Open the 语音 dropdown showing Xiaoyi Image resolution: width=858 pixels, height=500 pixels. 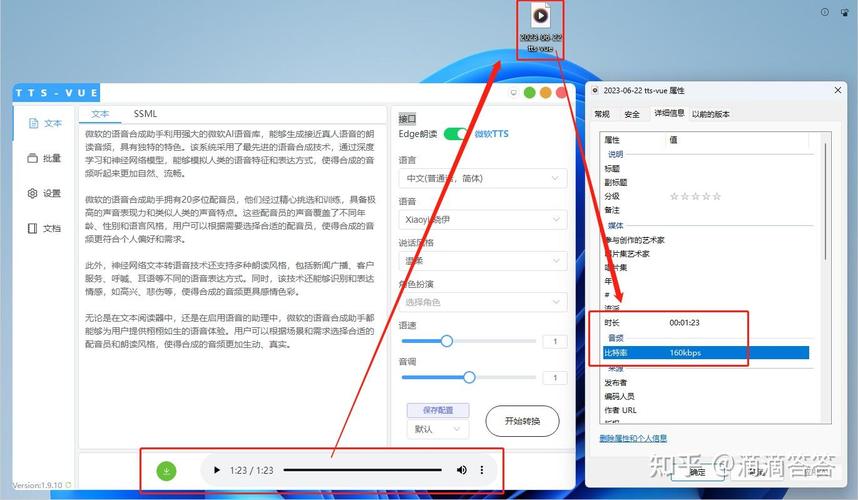(483, 220)
